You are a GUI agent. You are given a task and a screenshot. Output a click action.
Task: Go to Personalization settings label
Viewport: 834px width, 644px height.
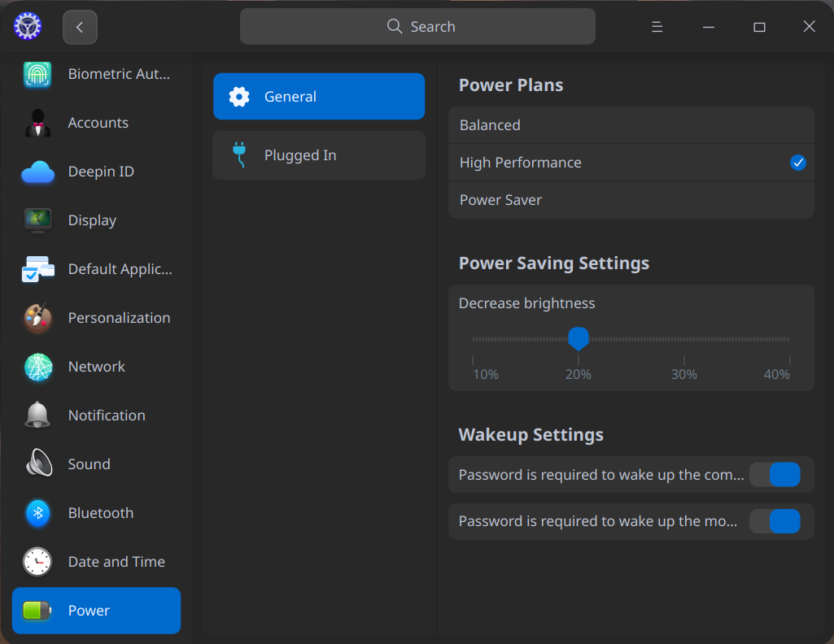click(119, 318)
